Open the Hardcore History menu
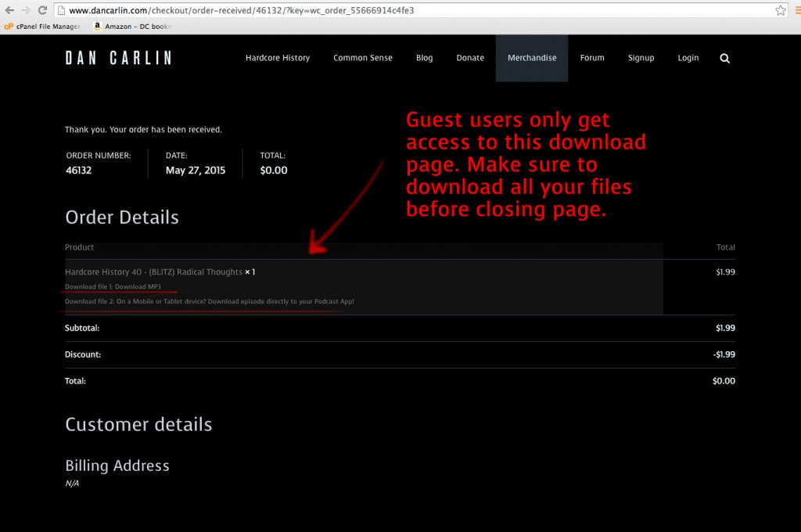Image resolution: width=801 pixels, height=532 pixels. (277, 58)
